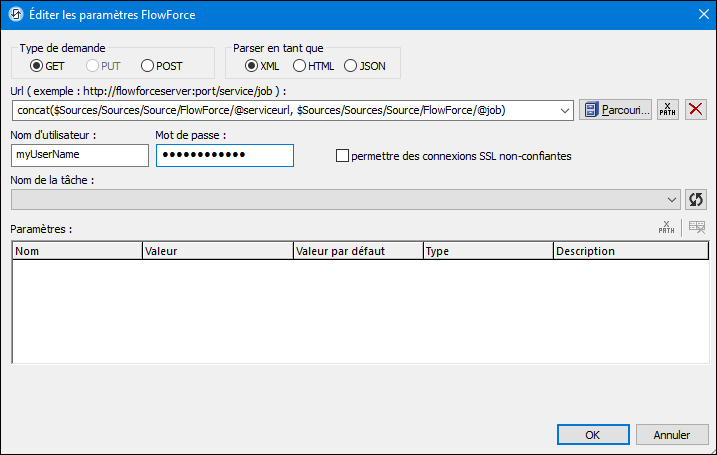This screenshot has height=455, width=717.
Task: Click the XPath icon above the parameters table
Action: pos(667,228)
